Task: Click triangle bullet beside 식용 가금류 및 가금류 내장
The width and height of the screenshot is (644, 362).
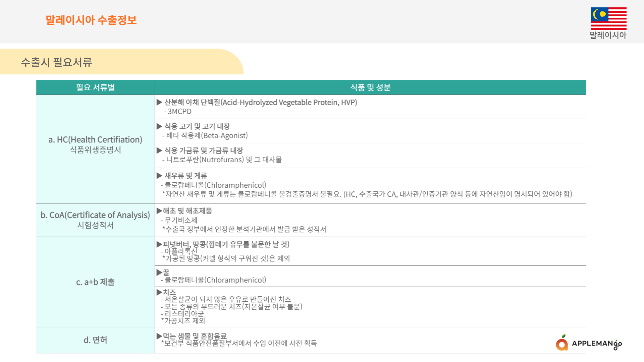Action: 159,150
